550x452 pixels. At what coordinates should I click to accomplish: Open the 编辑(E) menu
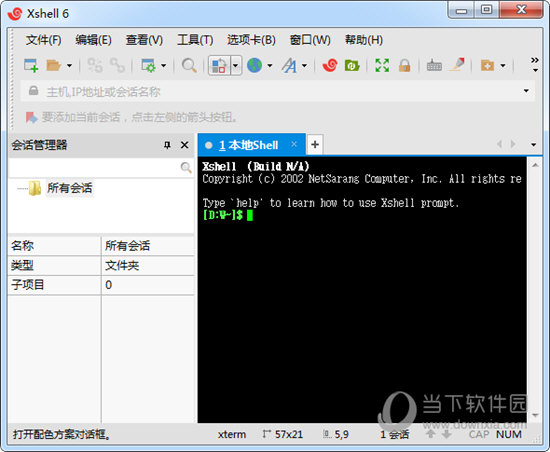tap(93, 40)
